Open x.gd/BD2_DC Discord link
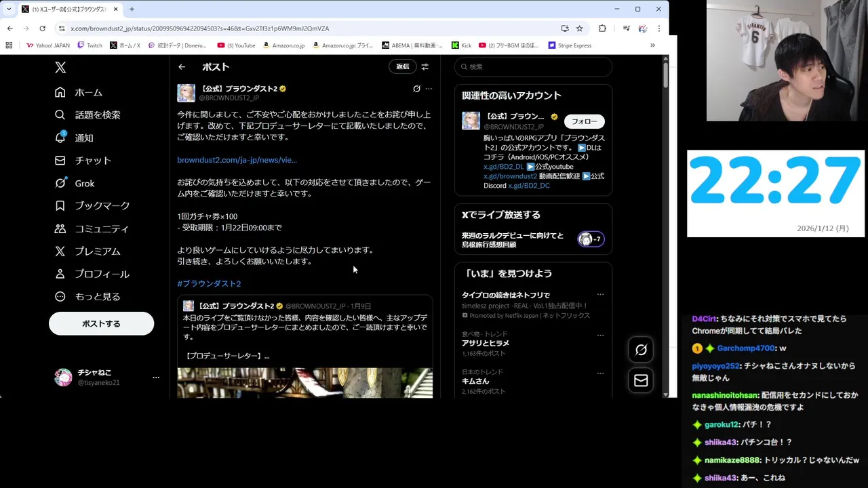 [x=529, y=186]
